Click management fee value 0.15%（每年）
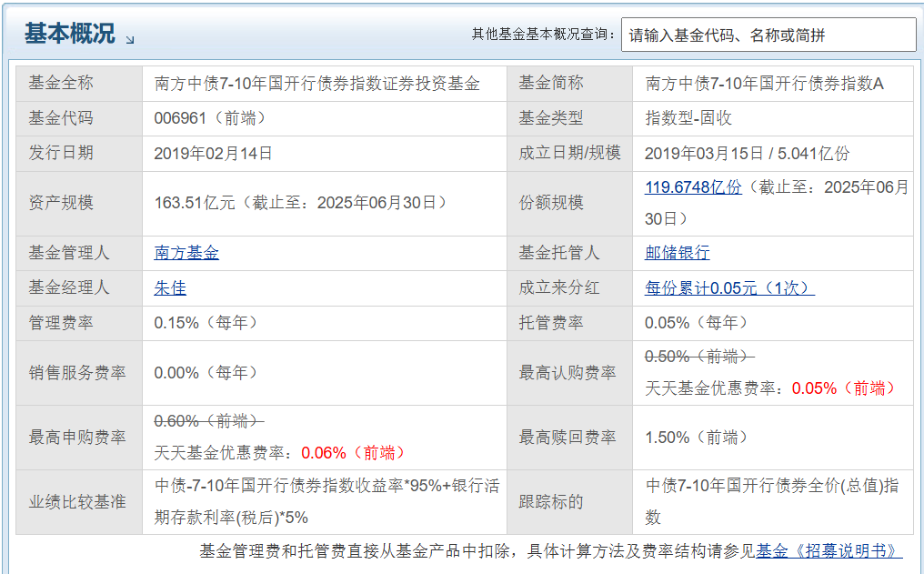924x574 pixels. point(206,323)
